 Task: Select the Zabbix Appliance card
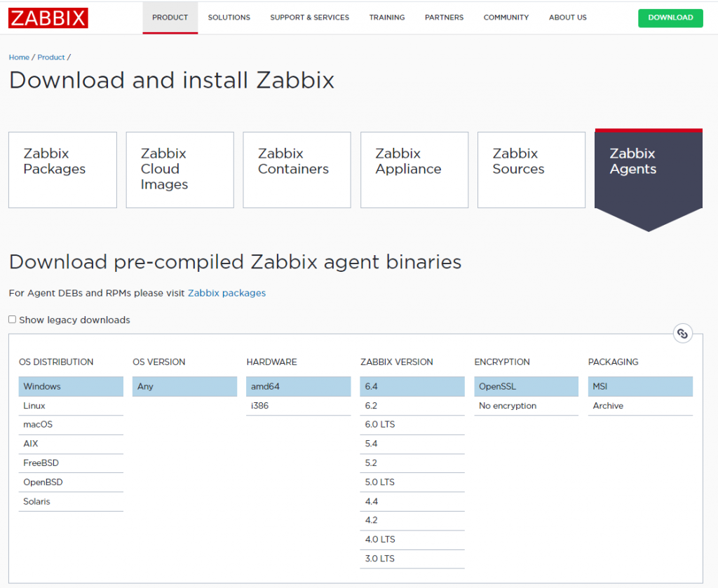414,170
